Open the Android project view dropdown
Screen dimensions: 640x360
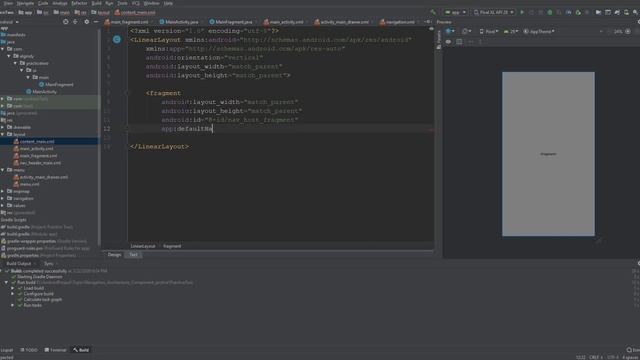9,22
